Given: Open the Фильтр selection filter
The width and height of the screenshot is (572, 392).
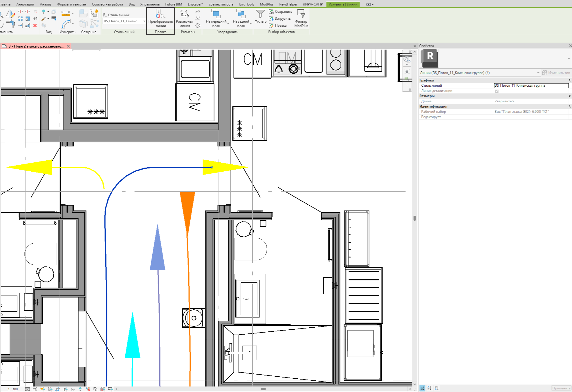Looking at the screenshot, I should (260, 16).
